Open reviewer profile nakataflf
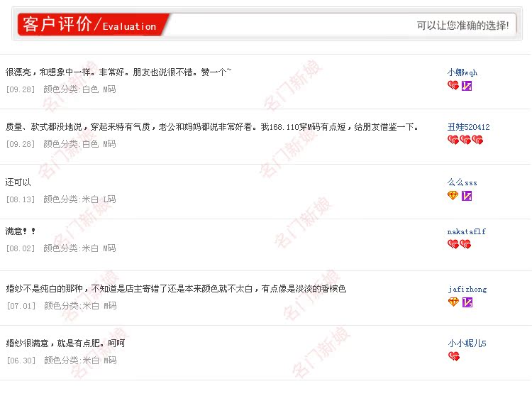Image resolution: width=532 pixels, height=401 pixels. (x=467, y=231)
